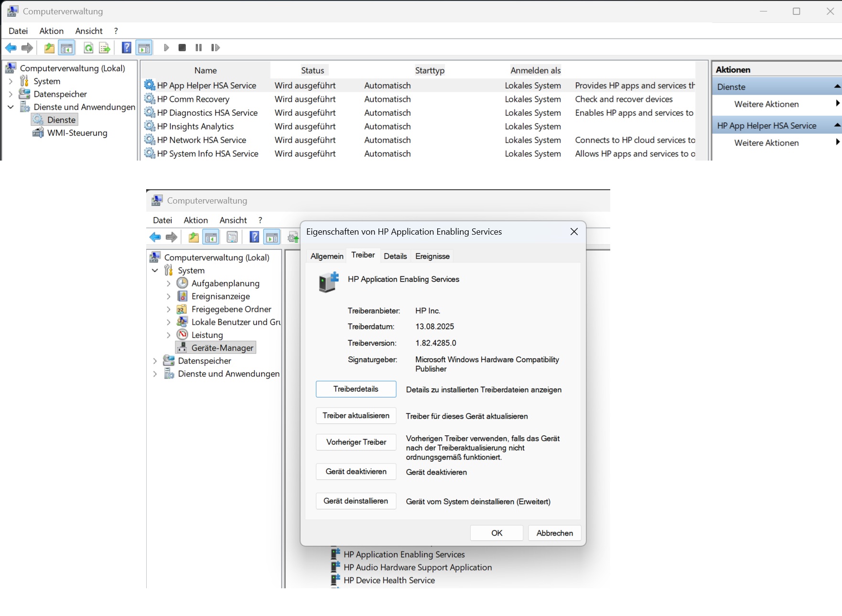The image size is (842, 616).
Task: Collapse System node in lower window tree
Action: click(155, 270)
